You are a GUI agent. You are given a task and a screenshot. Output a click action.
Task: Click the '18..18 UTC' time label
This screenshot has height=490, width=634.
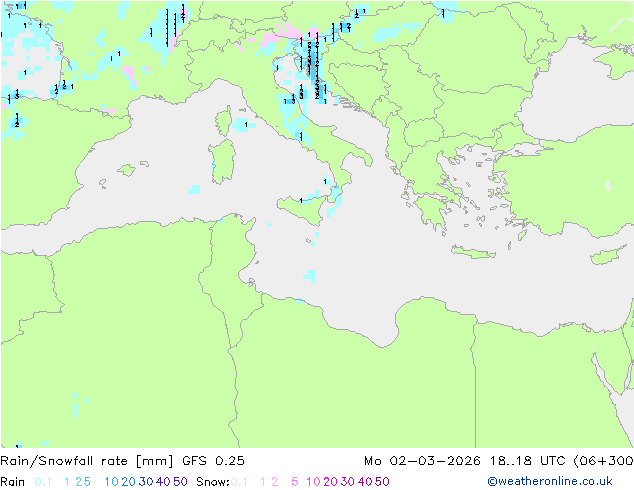click(x=528, y=461)
